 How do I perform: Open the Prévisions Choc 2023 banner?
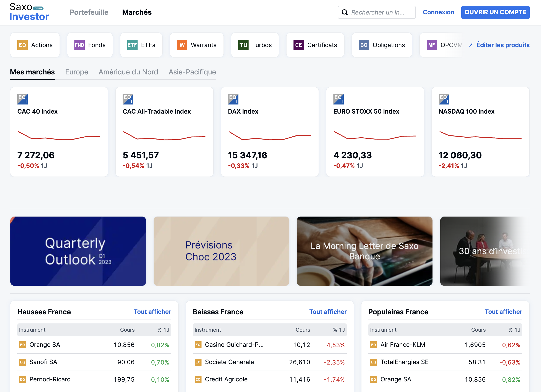point(221,251)
